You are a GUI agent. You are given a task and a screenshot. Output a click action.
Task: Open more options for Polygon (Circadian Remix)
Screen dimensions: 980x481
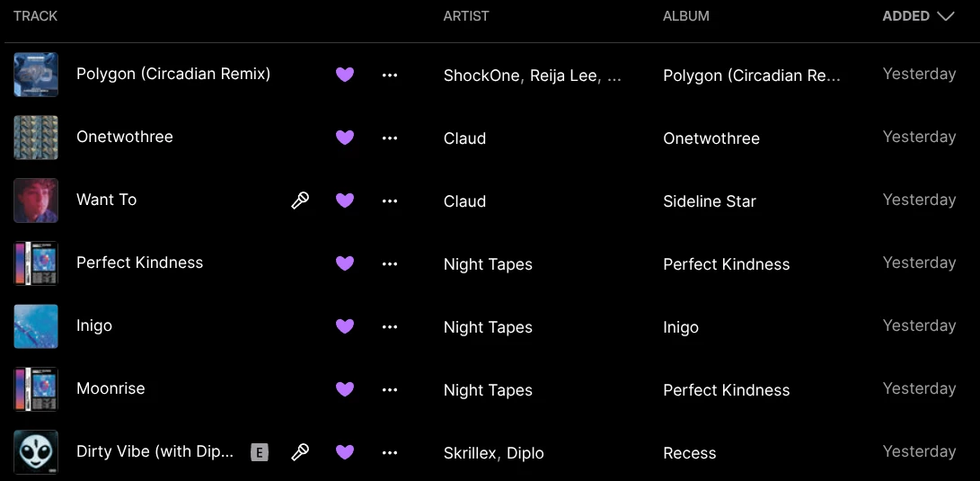tap(390, 75)
